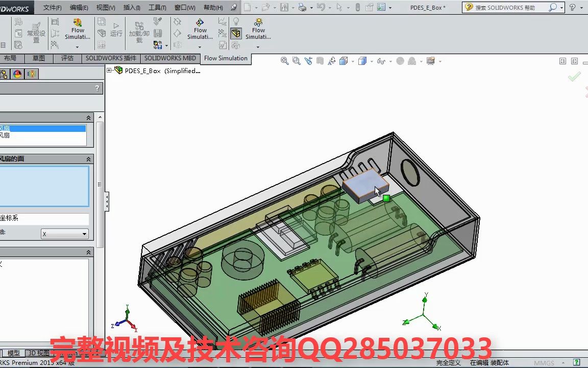Image resolution: width=588 pixels, height=368 pixels.
Task: Switch to the Flow Simulation tab
Action: click(226, 58)
